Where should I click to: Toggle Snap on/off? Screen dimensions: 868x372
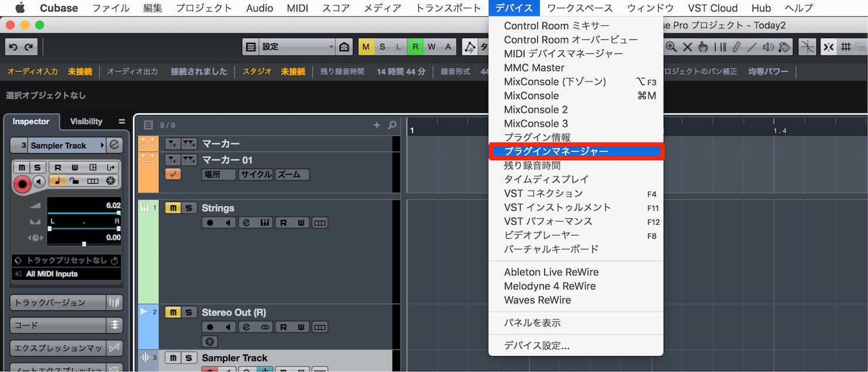[x=829, y=47]
